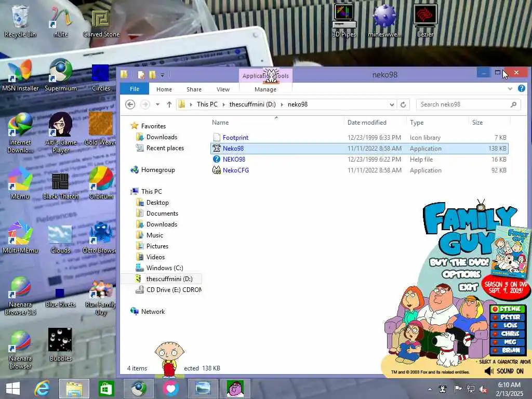Switch to the Share ribbon tab
Screen dimensions: 532x399
click(x=194, y=89)
